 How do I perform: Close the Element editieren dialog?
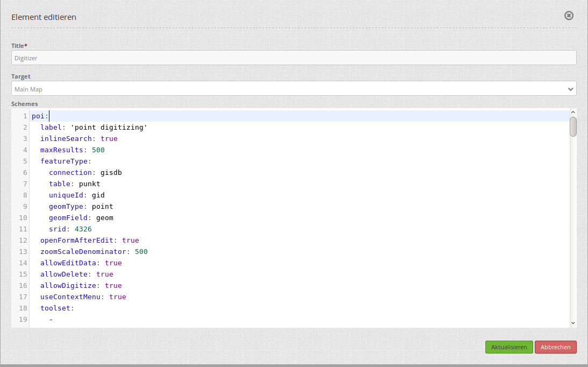click(x=569, y=16)
